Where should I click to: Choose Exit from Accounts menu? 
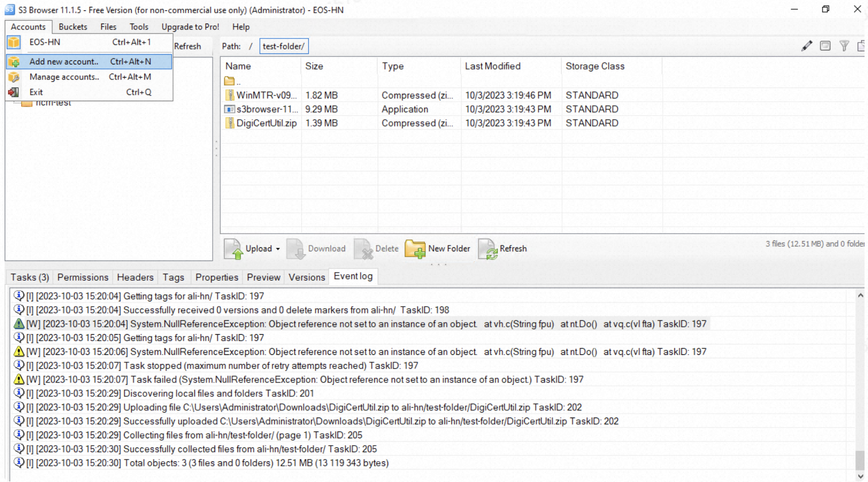89,92
